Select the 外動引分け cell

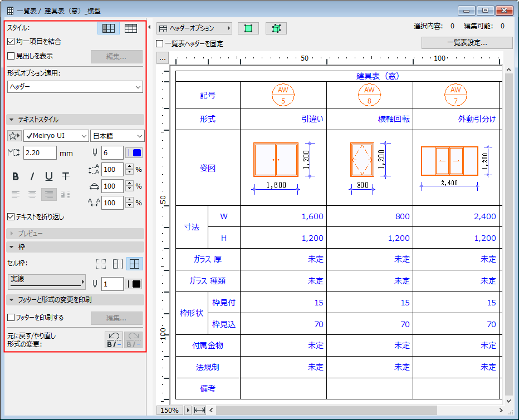(x=456, y=119)
